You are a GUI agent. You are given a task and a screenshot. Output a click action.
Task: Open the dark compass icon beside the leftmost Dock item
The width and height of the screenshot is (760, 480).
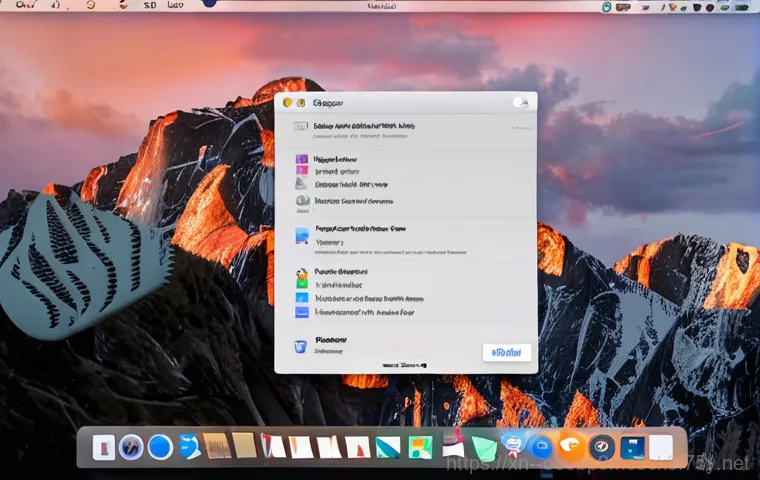pos(131,447)
